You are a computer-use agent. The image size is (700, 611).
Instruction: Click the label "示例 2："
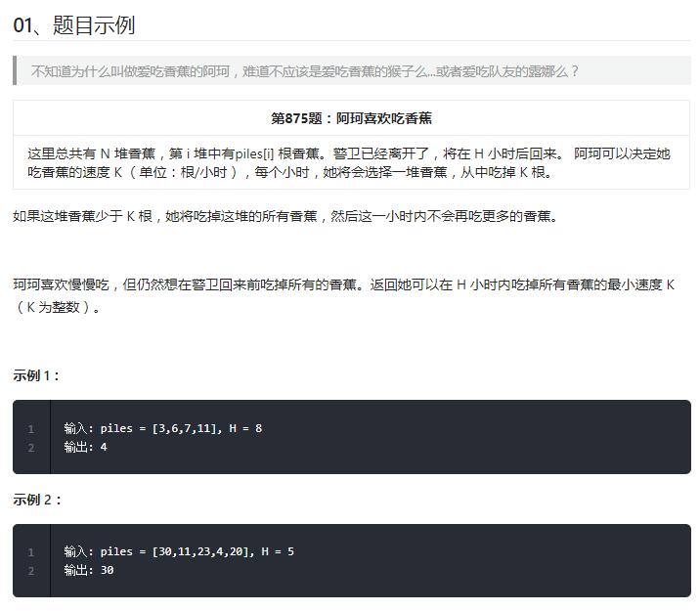click(x=37, y=500)
